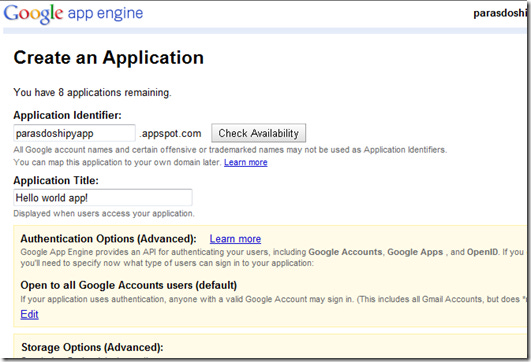Image resolution: width=531 pixels, height=362 pixels.
Task: Click the 'Storage Options (Advanced):' heading
Action: (92, 347)
